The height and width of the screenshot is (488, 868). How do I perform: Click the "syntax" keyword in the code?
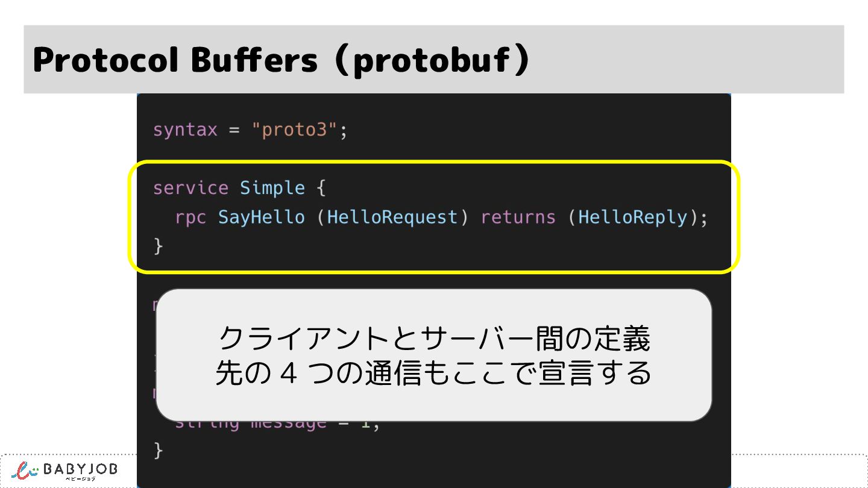click(184, 130)
